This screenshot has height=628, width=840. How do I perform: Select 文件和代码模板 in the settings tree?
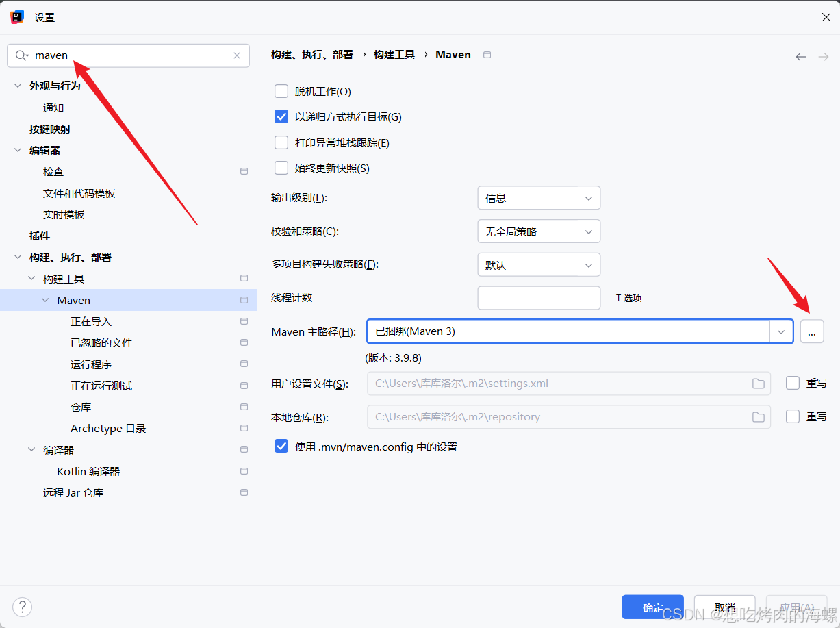79,193
